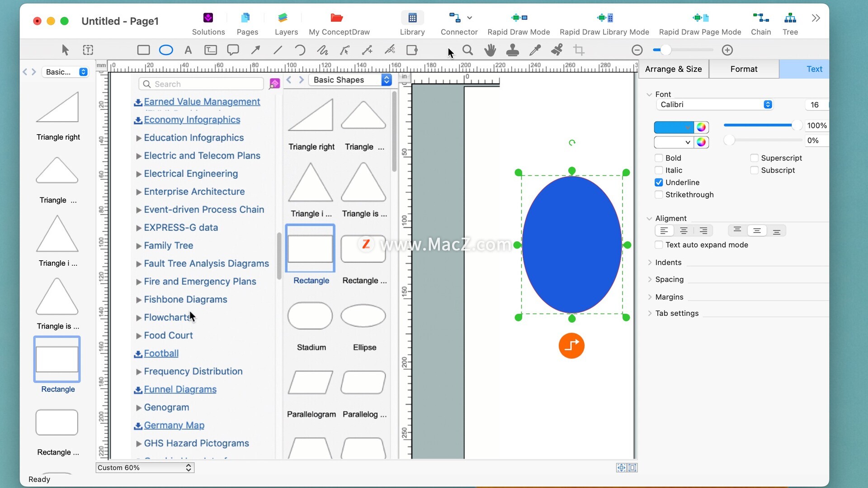The image size is (868, 488).
Task: Select the Eyedropper tool
Action: (x=535, y=50)
